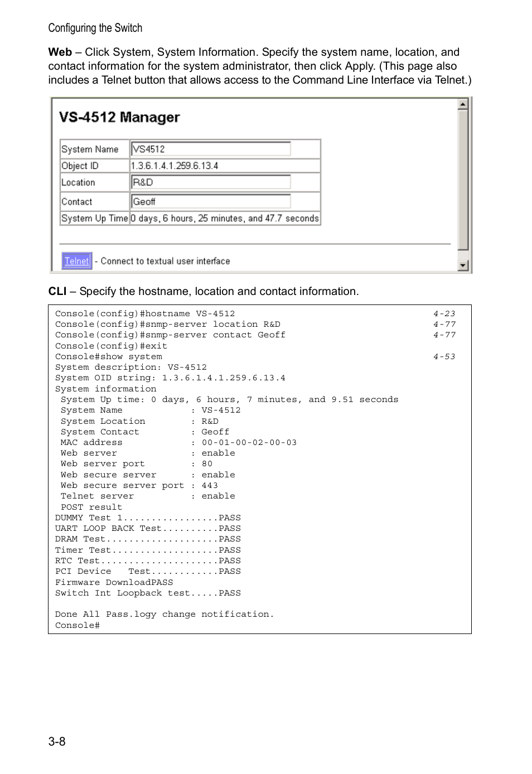
Task: Select the System Up Time value text
Action: click(x=225, y=218)
